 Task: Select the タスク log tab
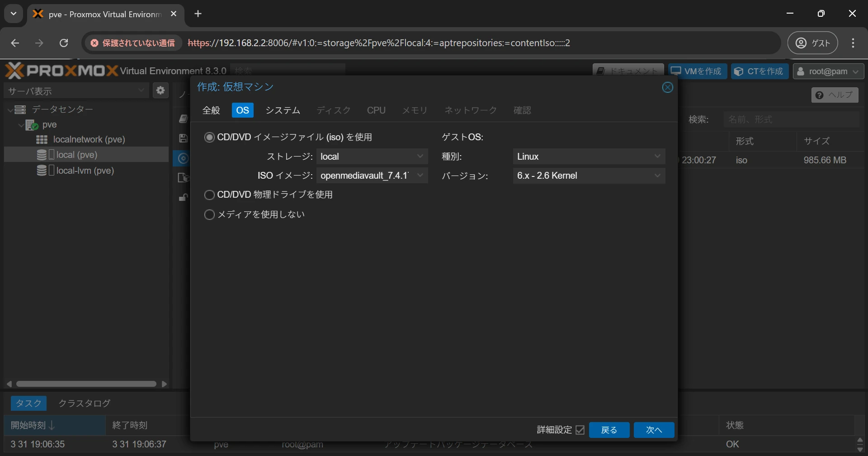tap(28, 403)
